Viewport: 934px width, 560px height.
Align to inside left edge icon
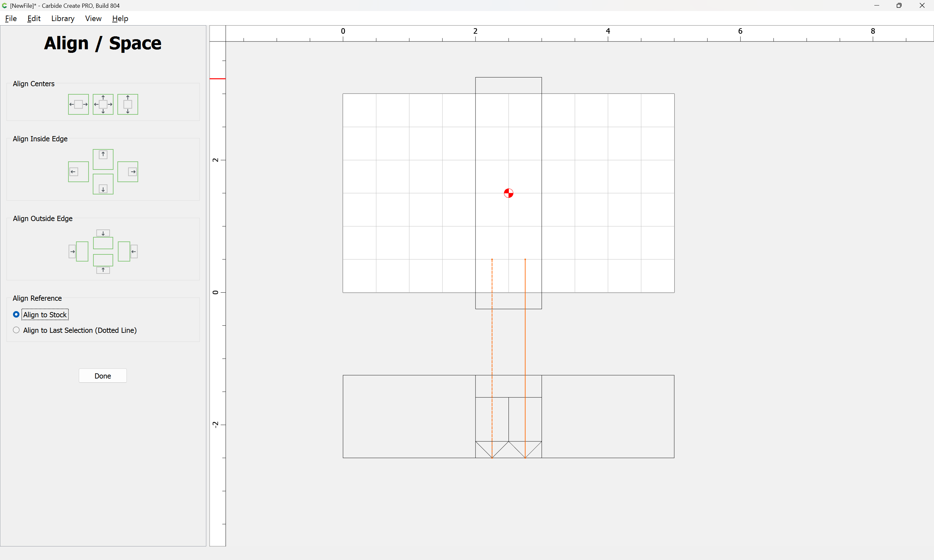coord(78,172)
